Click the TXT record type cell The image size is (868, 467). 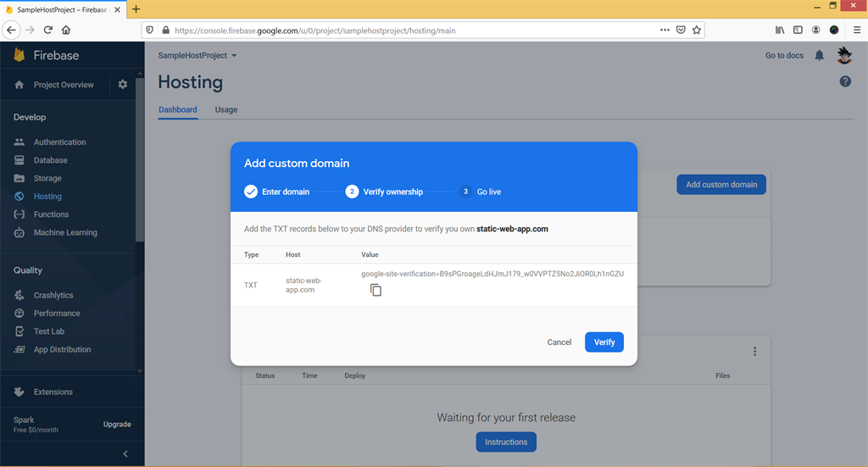[251, 285]
